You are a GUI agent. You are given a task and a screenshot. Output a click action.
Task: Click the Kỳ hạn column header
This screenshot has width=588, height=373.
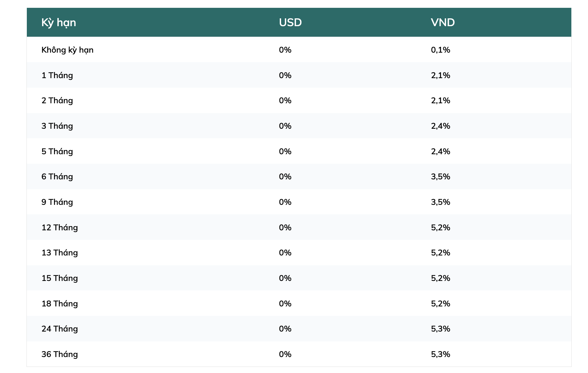(x=59, y=22)
